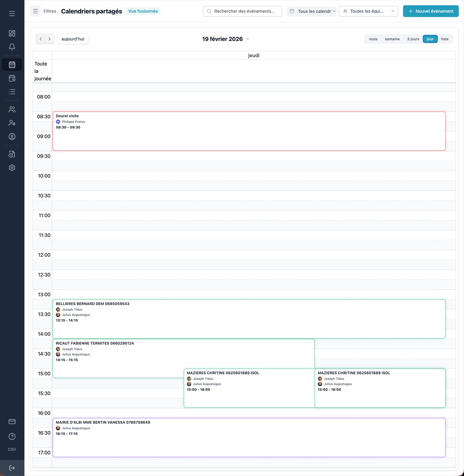Open the notifications bell icon
The image size is (464, 476).
pyautogui.click(x=12, y=47)
